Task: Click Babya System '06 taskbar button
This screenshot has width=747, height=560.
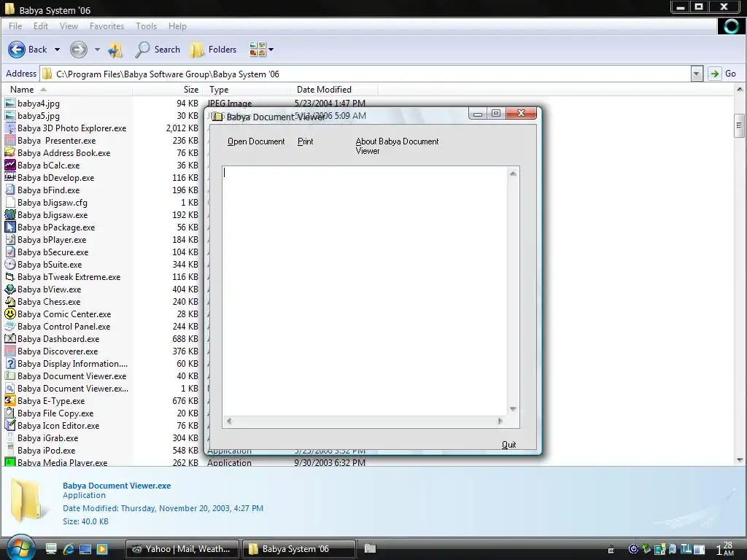Action: tap(299, 549)
